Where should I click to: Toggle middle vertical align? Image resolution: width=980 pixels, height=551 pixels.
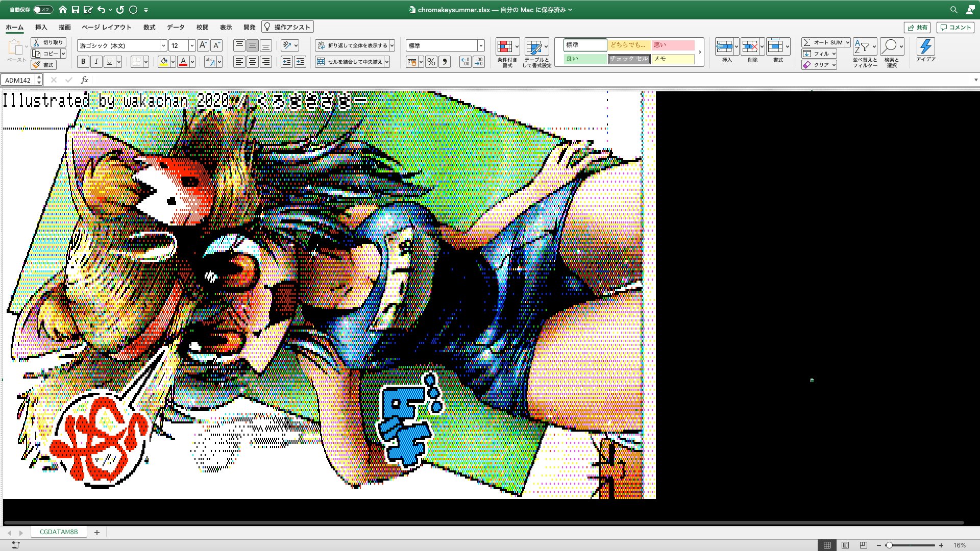pyautogui.click(x=252, y=45)
